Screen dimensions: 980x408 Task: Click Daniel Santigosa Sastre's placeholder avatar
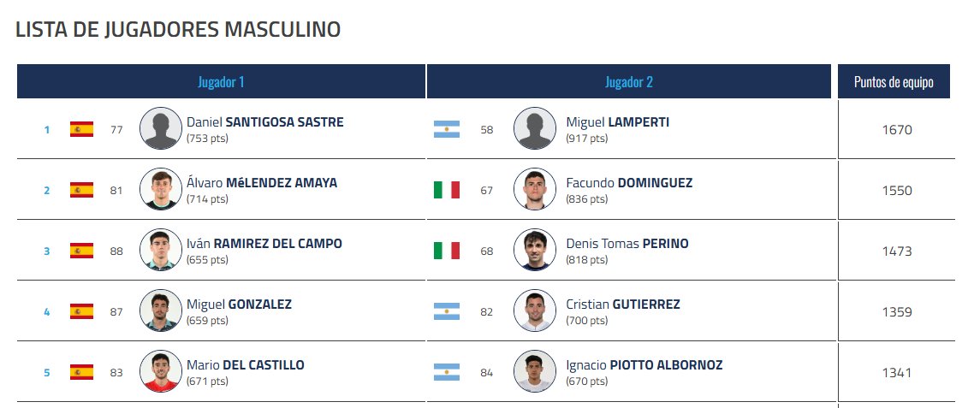coord(161,129)
